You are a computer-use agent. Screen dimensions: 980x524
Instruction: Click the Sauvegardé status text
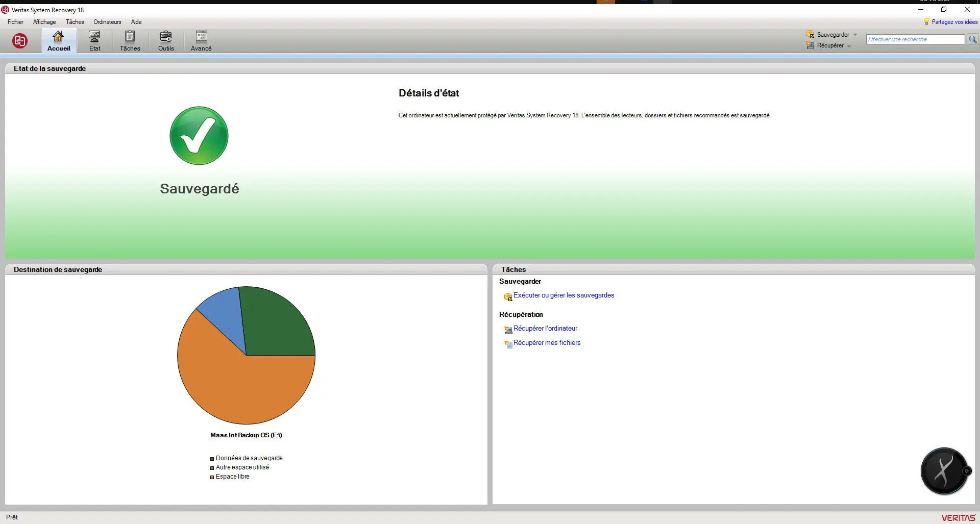(x=200, y=189)
